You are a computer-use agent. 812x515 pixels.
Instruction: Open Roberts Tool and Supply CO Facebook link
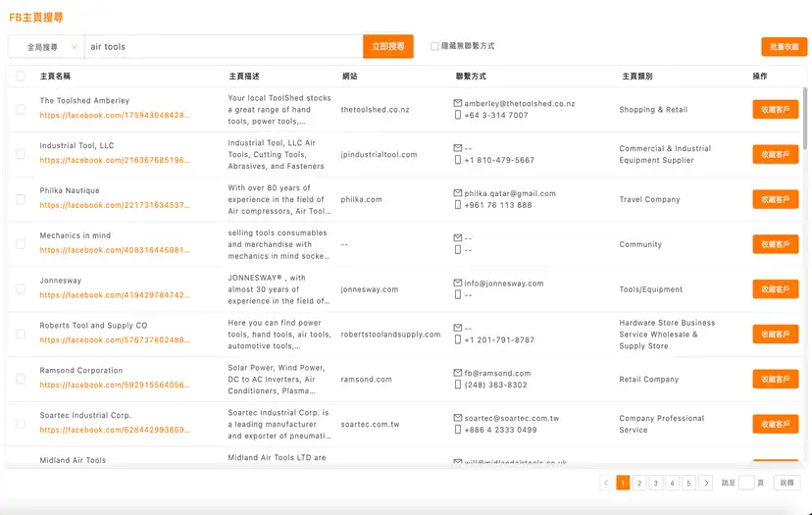tap(115, 339)
